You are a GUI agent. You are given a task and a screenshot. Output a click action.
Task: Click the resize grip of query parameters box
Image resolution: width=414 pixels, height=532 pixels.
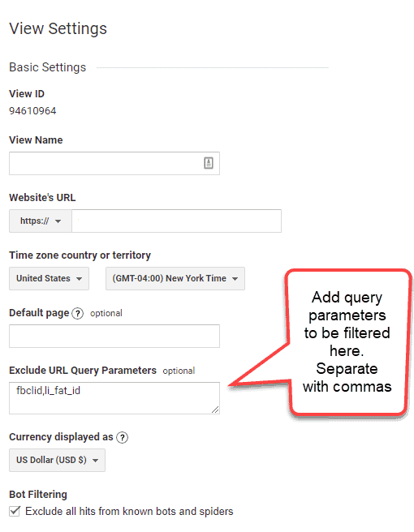(x=215, y=410)
